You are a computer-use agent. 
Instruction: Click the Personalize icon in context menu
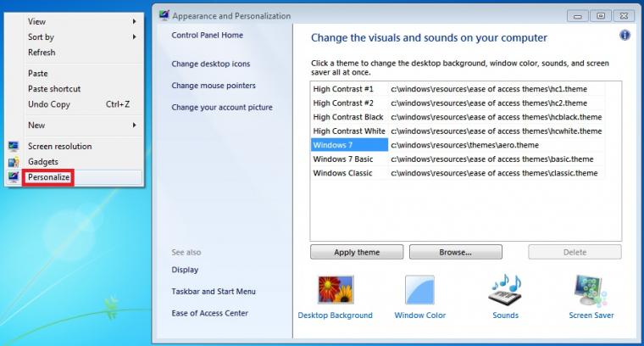[14, 177]
